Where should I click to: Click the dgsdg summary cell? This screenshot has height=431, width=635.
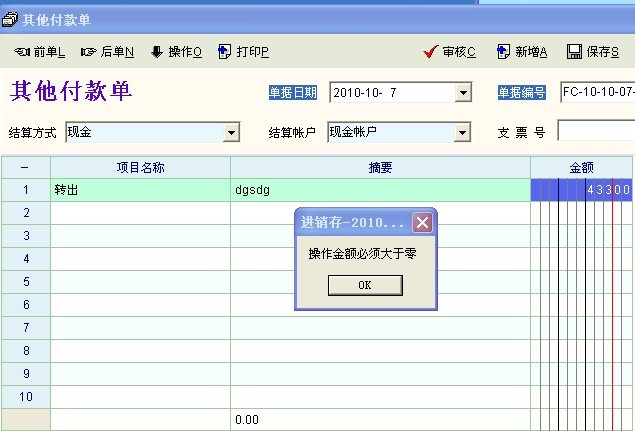(380, 190)
